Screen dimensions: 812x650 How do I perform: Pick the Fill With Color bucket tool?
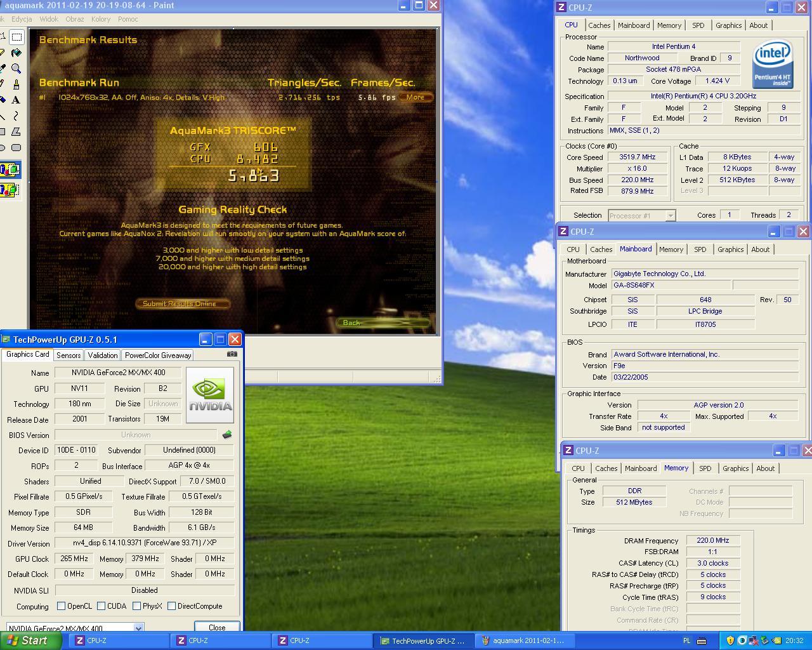point(16,53)
